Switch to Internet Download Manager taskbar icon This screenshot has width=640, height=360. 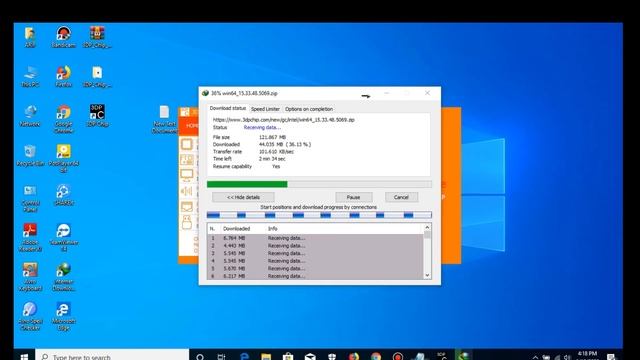464,356
